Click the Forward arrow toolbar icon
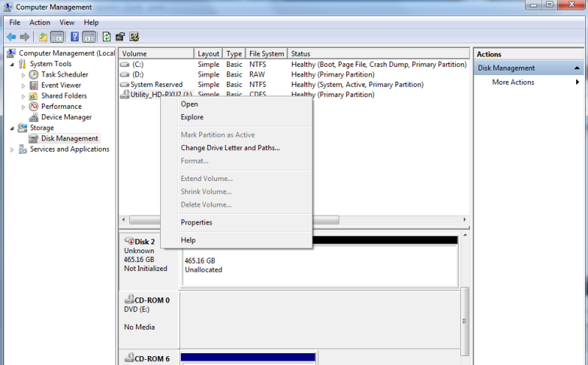 [25, 37]
